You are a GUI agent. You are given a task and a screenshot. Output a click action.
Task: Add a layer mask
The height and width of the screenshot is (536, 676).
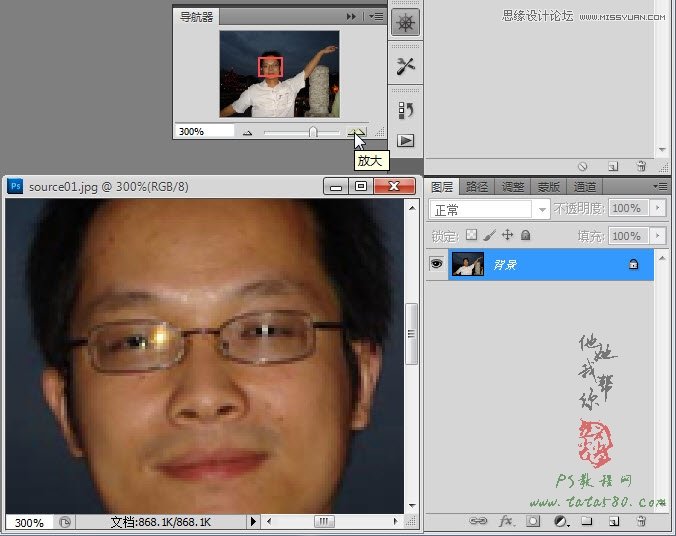pyautogui.click(x=534, y=521)
